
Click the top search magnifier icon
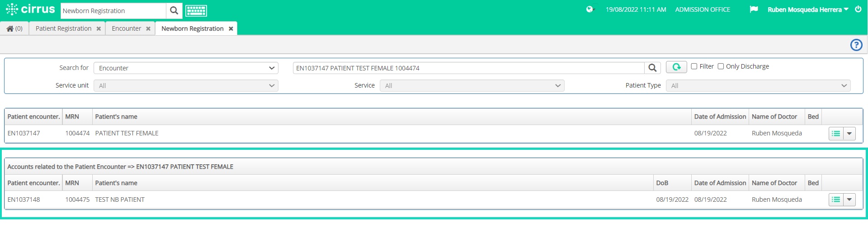[174, 11]
